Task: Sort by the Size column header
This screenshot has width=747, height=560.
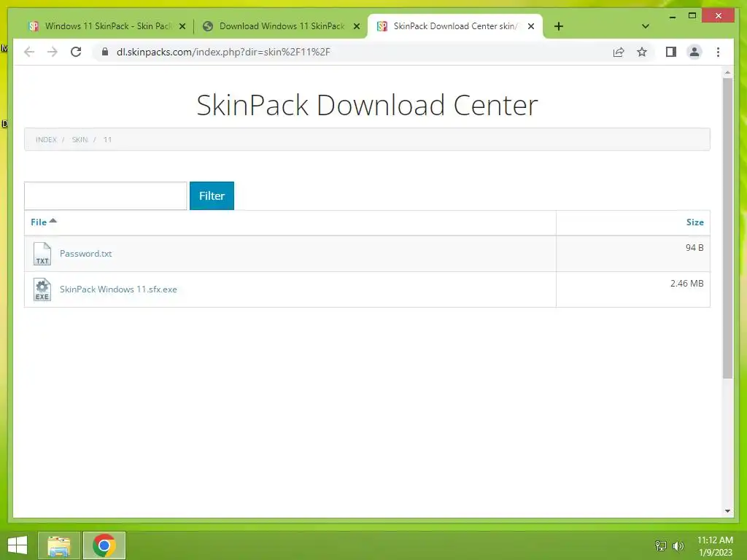Action: (694, 222)
